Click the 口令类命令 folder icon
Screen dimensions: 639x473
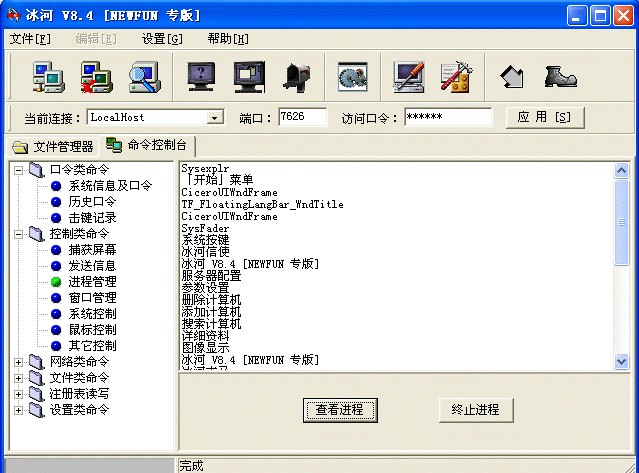(x=36, y=170)
